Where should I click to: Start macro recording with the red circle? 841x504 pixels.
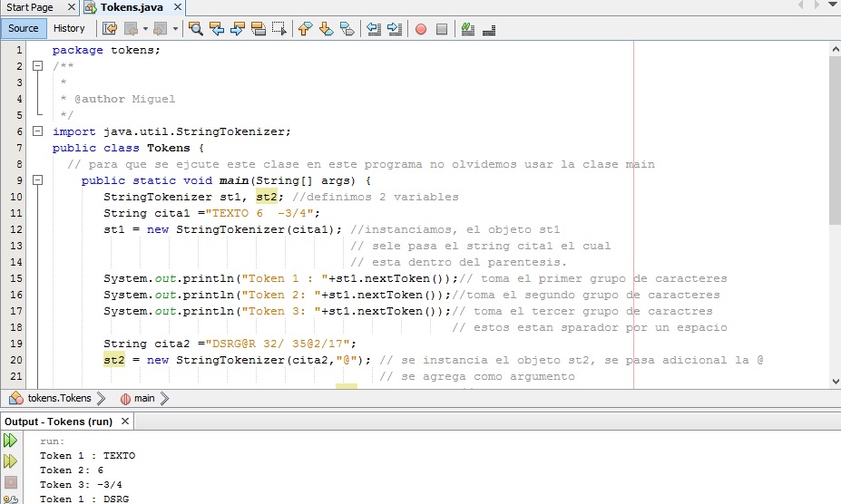tap(421, 28)
